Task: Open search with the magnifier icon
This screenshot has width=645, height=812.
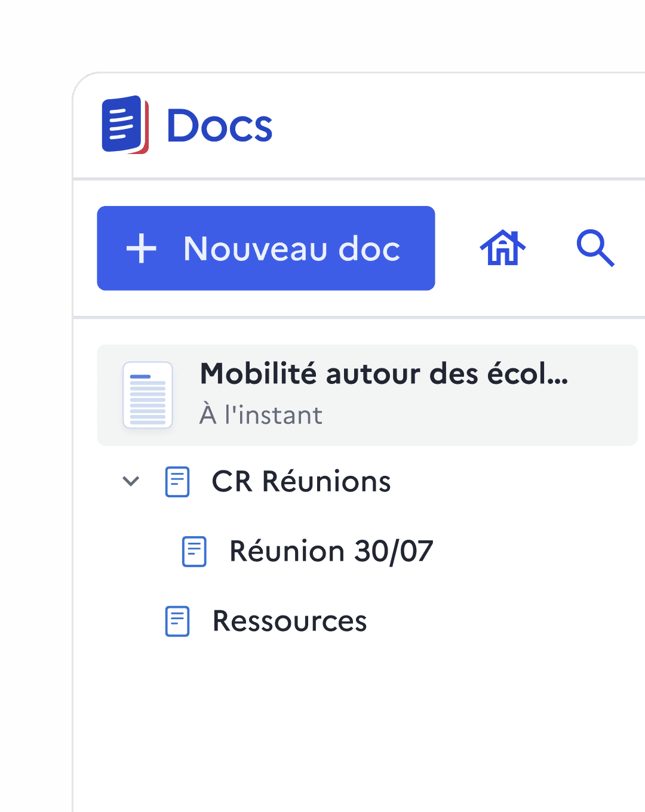Action: pyautogui.click(x=595, y=248)
